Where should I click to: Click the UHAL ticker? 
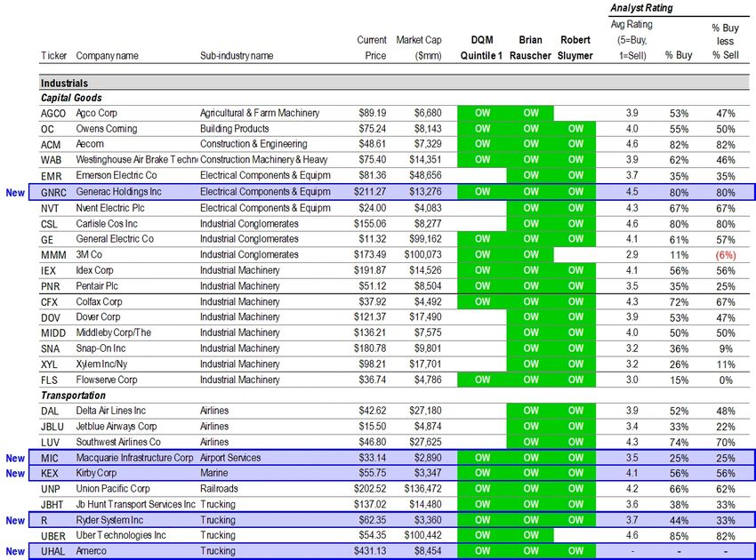click(x=52, y=551)
